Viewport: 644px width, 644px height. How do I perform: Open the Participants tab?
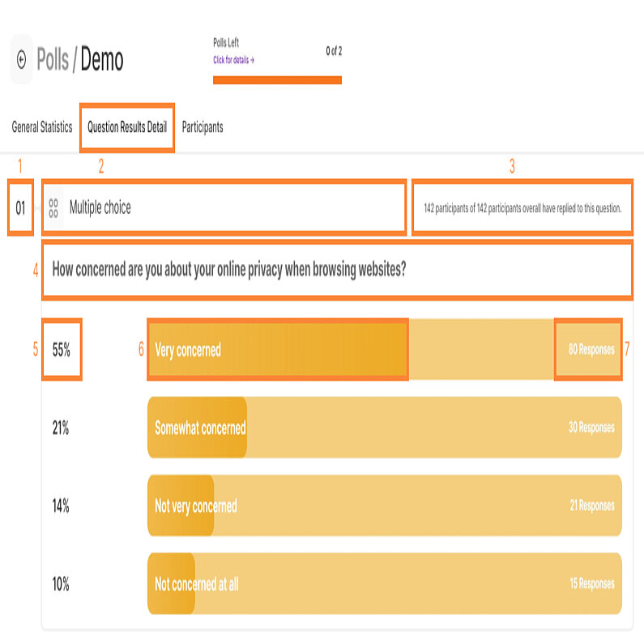point(203,127)
